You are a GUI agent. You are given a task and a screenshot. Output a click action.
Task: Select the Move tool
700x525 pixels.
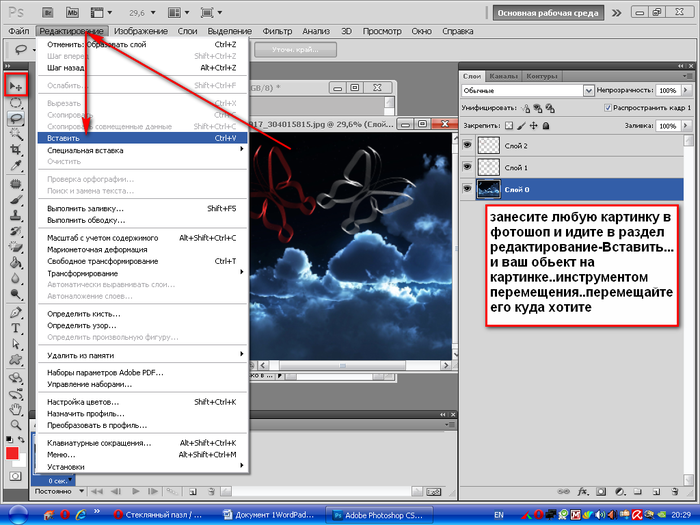(x=16, y=85)
